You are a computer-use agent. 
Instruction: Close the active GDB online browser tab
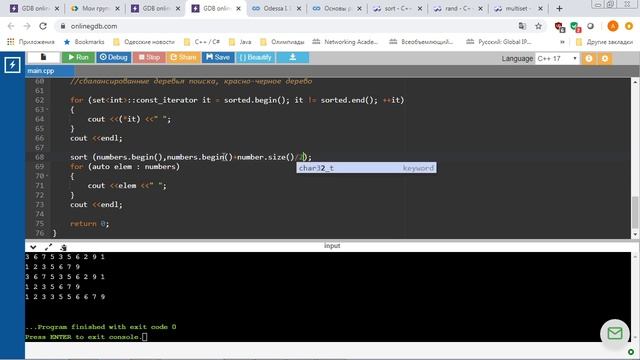[x=238, y=8]
